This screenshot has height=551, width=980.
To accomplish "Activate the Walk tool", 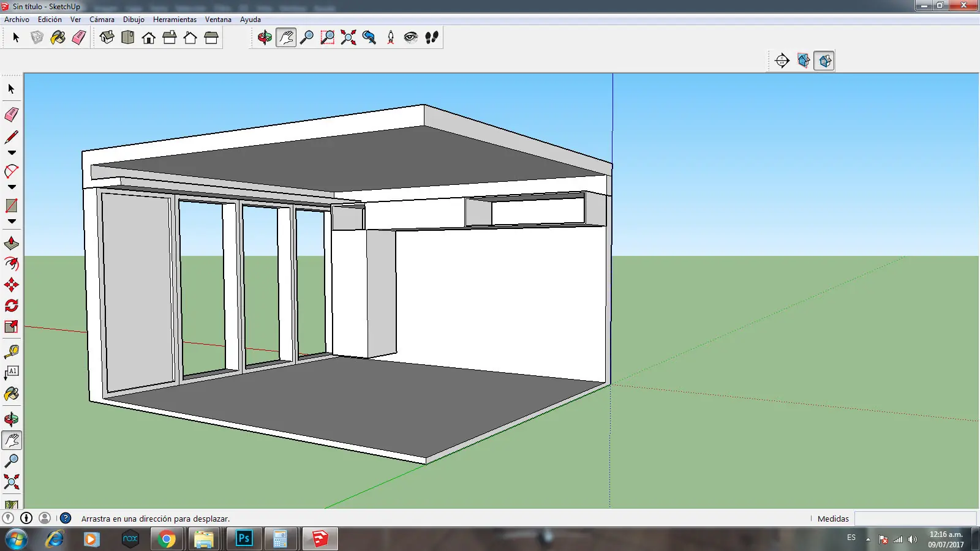I will pyautogui.click(x=431, y=37).
